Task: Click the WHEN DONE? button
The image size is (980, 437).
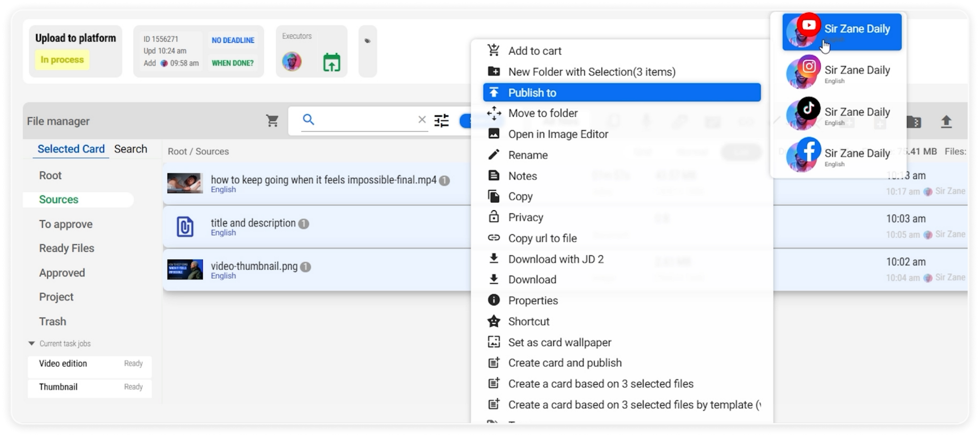Action: pyautogui.click(x=233, y=63)
